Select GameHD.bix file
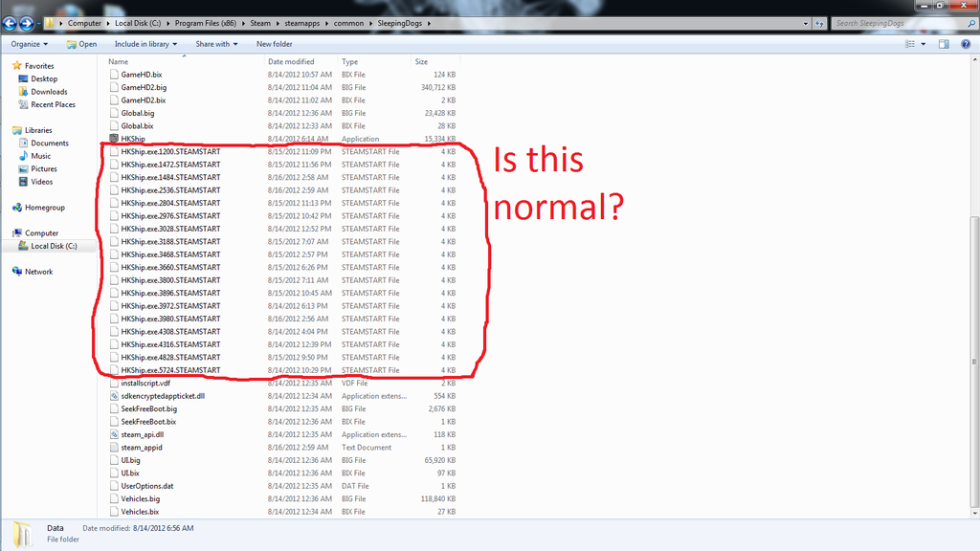The height and width of the screenshot is (551, 980). click(142, 75)
